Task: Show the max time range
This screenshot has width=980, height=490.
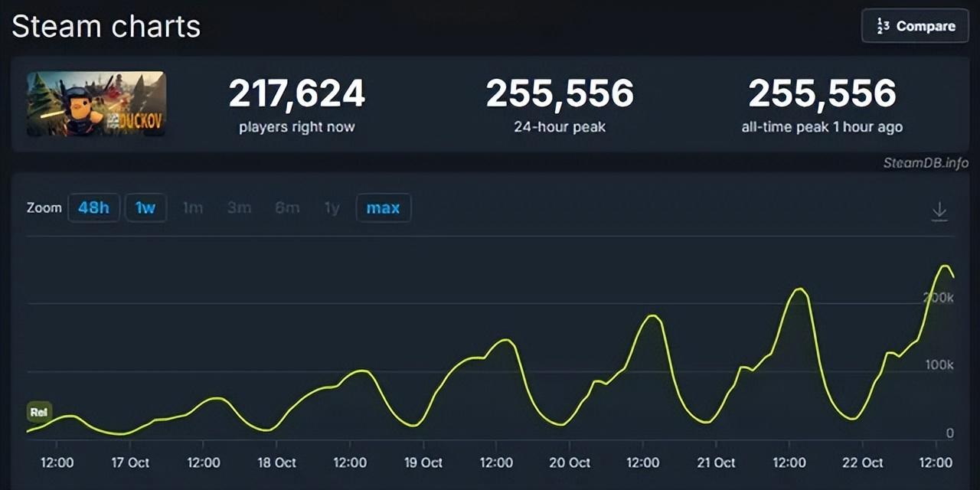Action: click(x=383, y=208)
